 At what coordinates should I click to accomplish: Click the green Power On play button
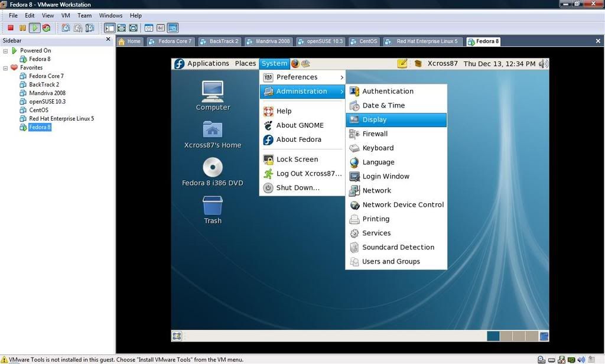[x=35, y=28]
